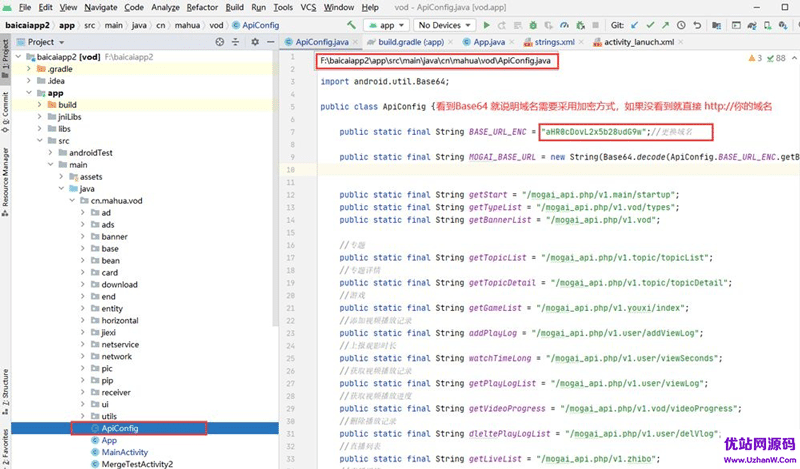Open the Project panel gear settings
This screenshot has height=469, width=800.
click(x=255, y=42)
